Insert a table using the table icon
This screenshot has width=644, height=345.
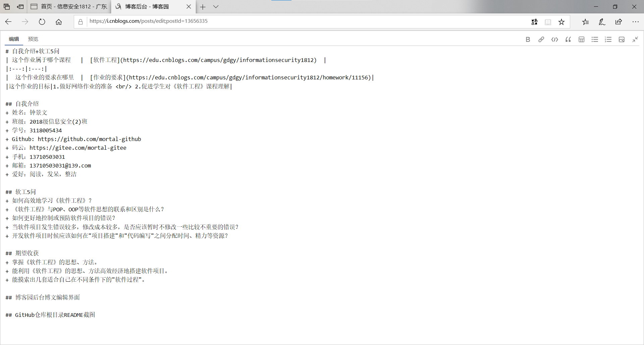click(x=581, y=40)
